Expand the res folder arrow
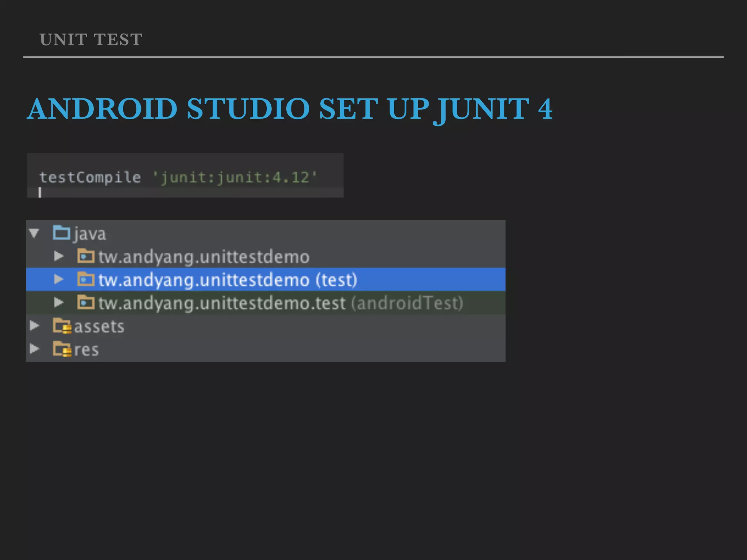Screen dimensions: 747x560 pyautogui.click(x=34, y=349)
